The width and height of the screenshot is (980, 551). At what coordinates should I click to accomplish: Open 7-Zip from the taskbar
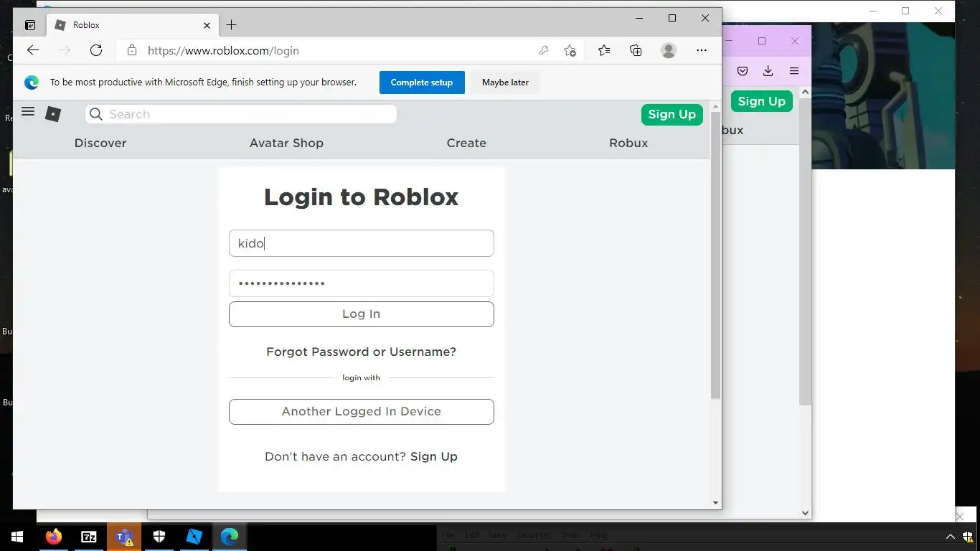coord(89,537)
